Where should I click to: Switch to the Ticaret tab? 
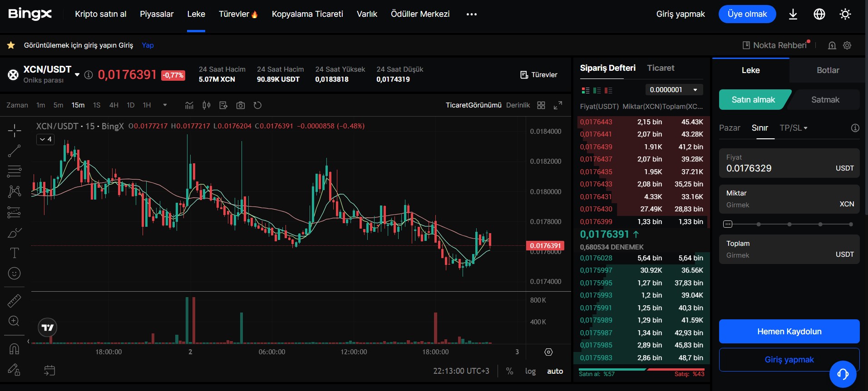point(661,68)
